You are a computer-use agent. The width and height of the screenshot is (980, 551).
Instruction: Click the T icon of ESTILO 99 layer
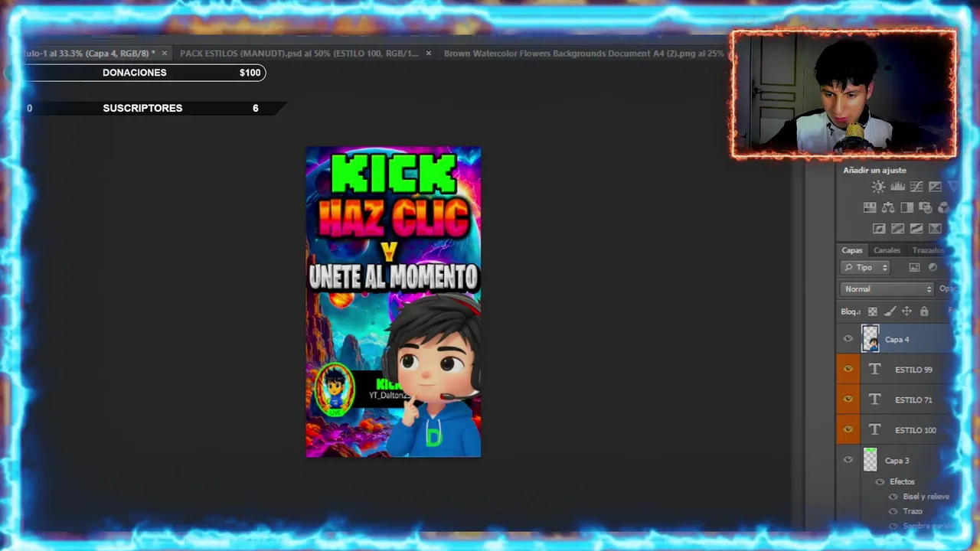874,369
